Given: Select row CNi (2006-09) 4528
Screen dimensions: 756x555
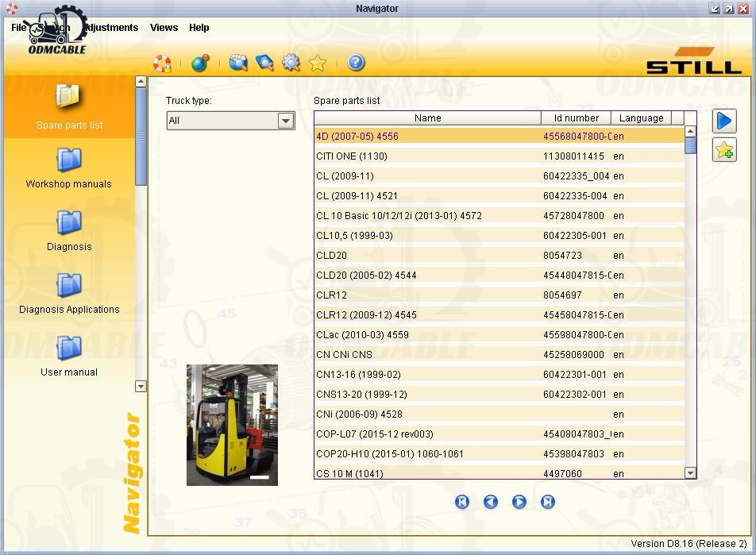Looking at the screenshot, I should [x=499, y=414].
